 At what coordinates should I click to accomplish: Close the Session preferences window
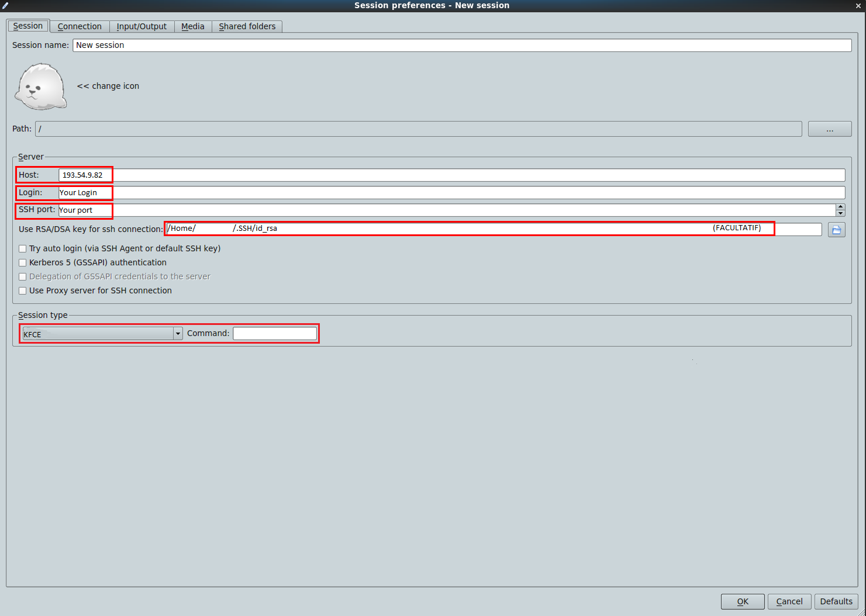(858, 5)
